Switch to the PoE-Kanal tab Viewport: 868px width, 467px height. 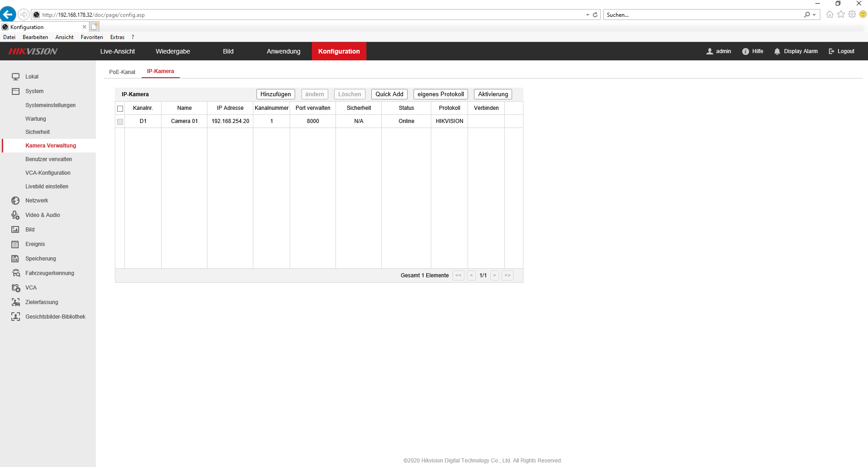click(122, 72)
